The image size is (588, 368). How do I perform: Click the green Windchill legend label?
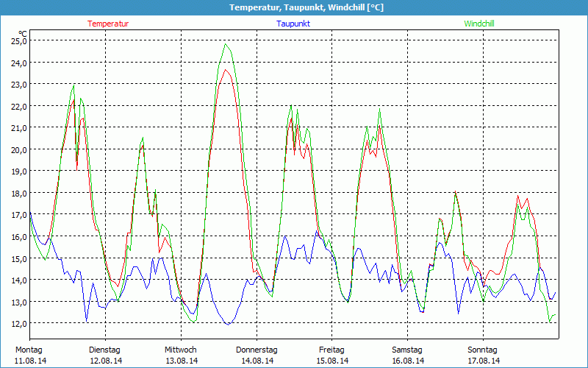point(479,24)
